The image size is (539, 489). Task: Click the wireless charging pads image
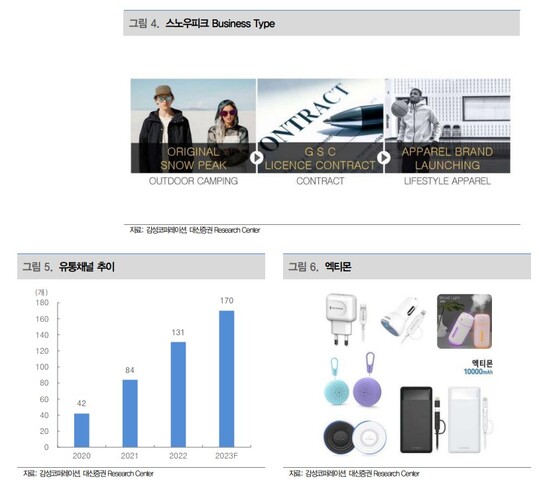(355, 437)
